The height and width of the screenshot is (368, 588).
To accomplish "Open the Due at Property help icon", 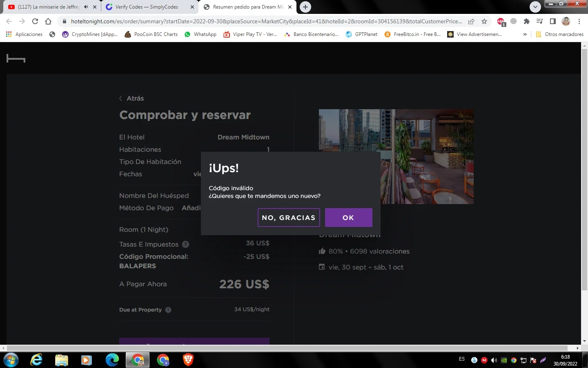I will click(x=168, y=310).
